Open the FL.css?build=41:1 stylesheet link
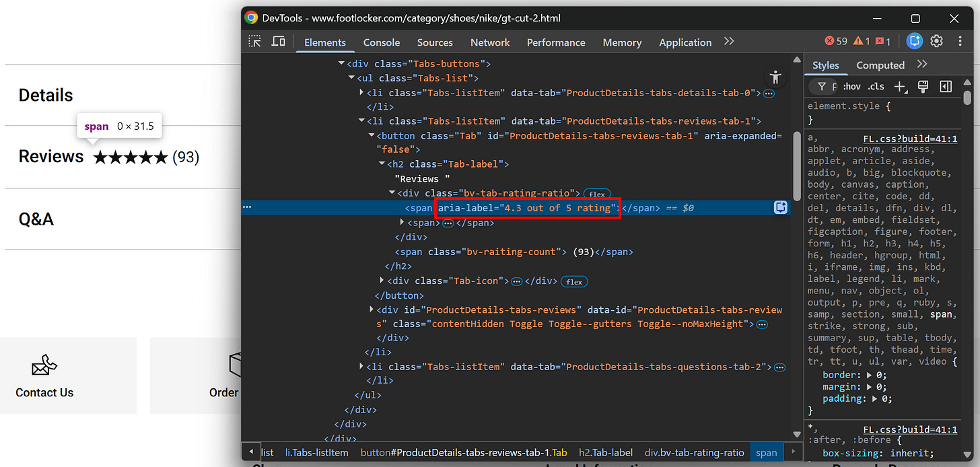This screenshot has width=980, height=467. [910, 139]
